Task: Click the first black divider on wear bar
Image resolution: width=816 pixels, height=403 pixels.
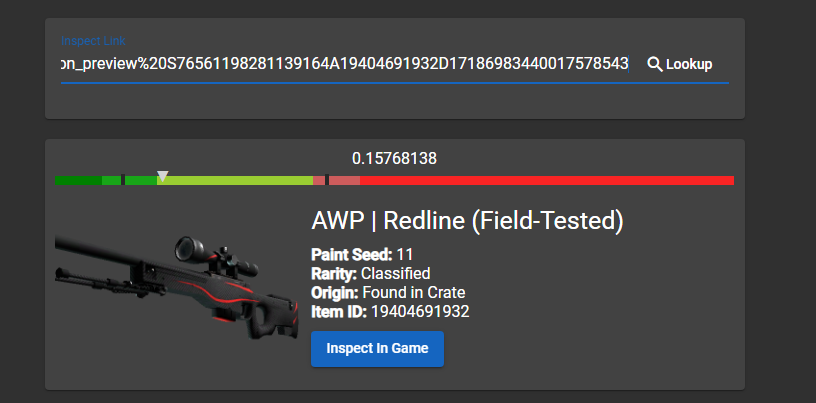Action: tap(123, 181)
